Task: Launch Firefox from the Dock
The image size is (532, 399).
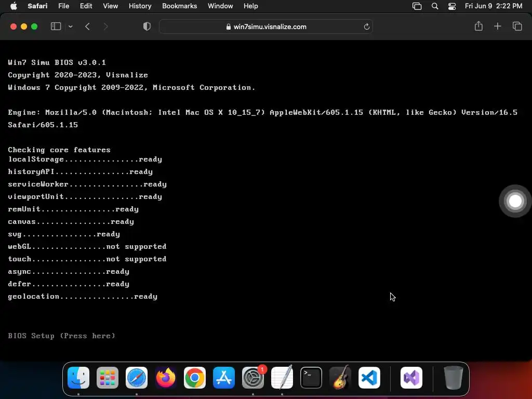Action: (166, 378)
